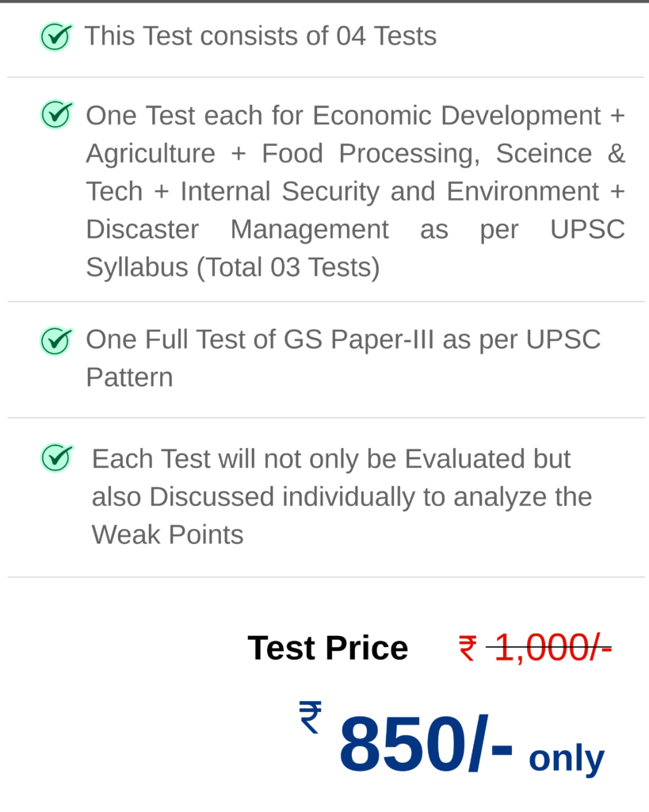This screenshot has width=649, height=812.
Task: Click the "Weak Points" text line
Action: pyautogui.click(x=167, y=535)
